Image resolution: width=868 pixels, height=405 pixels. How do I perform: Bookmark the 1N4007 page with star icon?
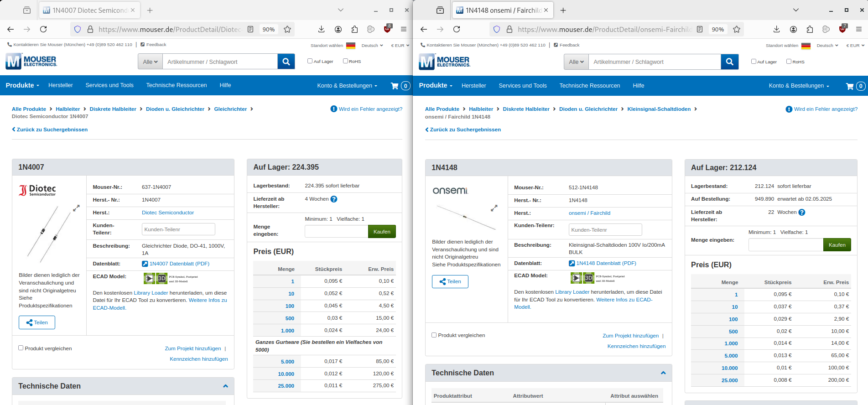point(287,29)
